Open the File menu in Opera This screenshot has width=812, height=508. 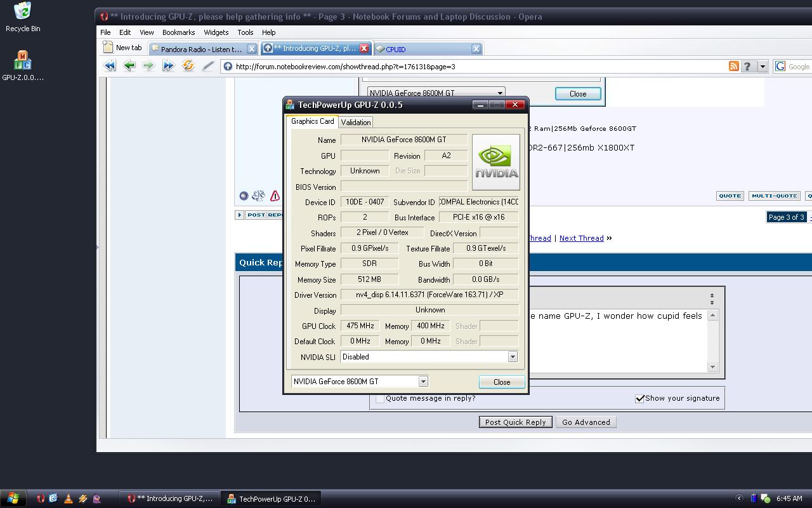click(105, 32)
